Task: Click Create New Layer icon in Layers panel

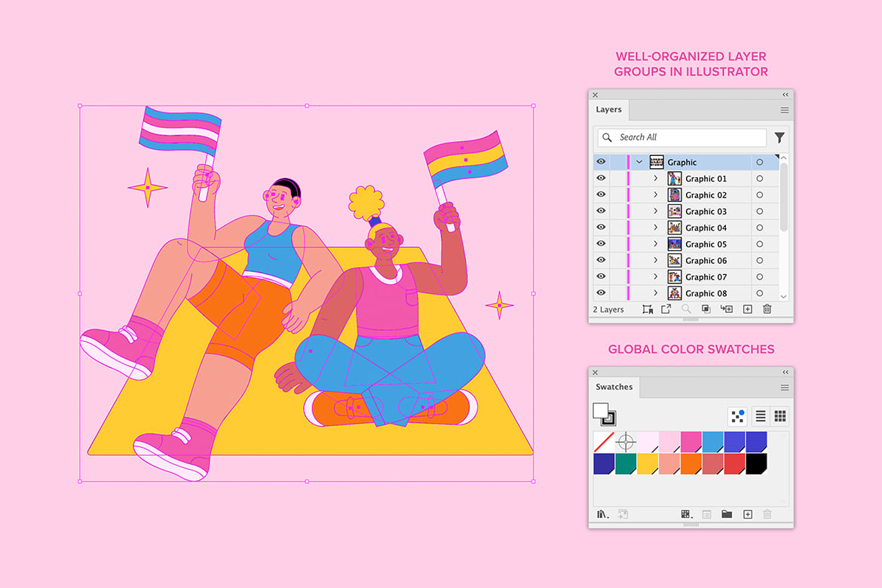Action: coord(747,309)
